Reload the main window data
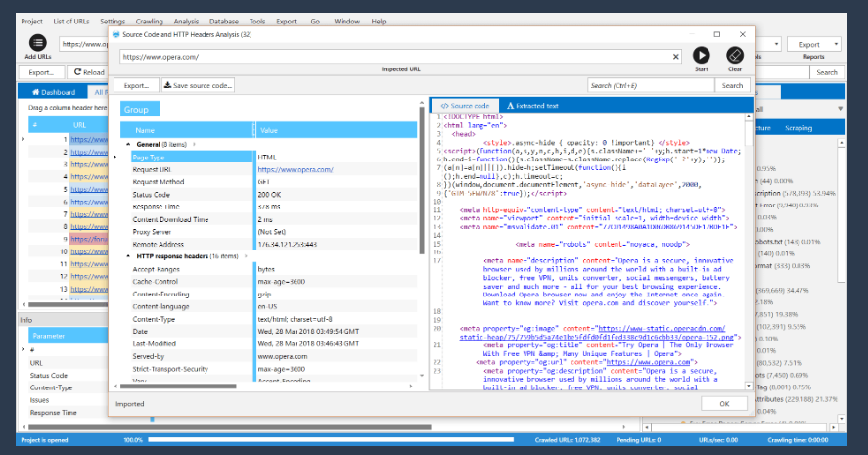The height and width of the screenshot is (455, 868). pyautogui.click(x=89, y=72)
